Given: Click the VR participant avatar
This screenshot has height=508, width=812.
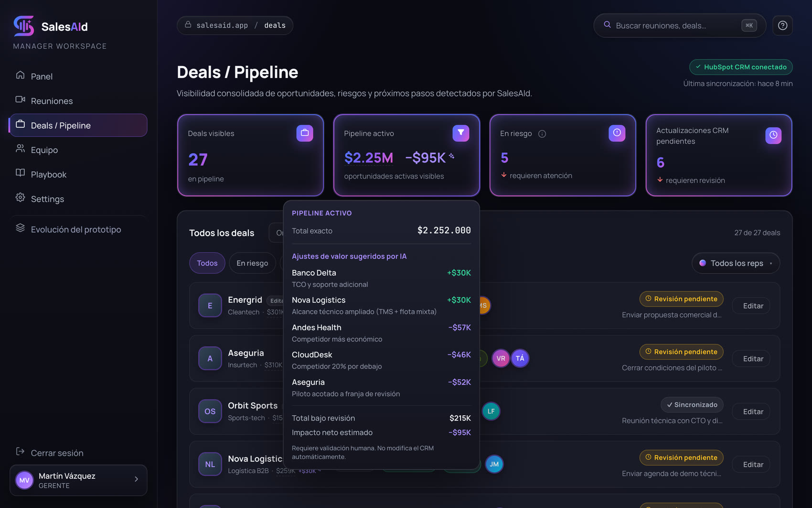Looking at the screenshot, I should point(501,358).
